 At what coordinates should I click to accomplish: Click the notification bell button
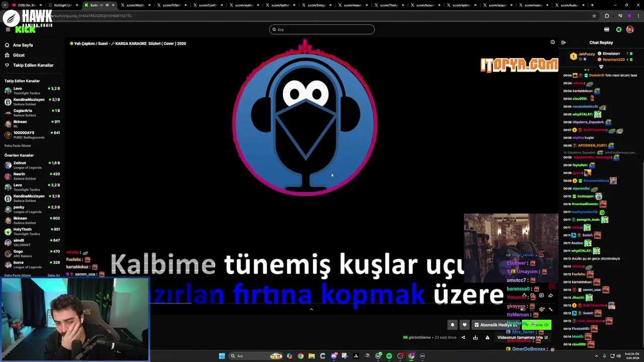[452, 325]
